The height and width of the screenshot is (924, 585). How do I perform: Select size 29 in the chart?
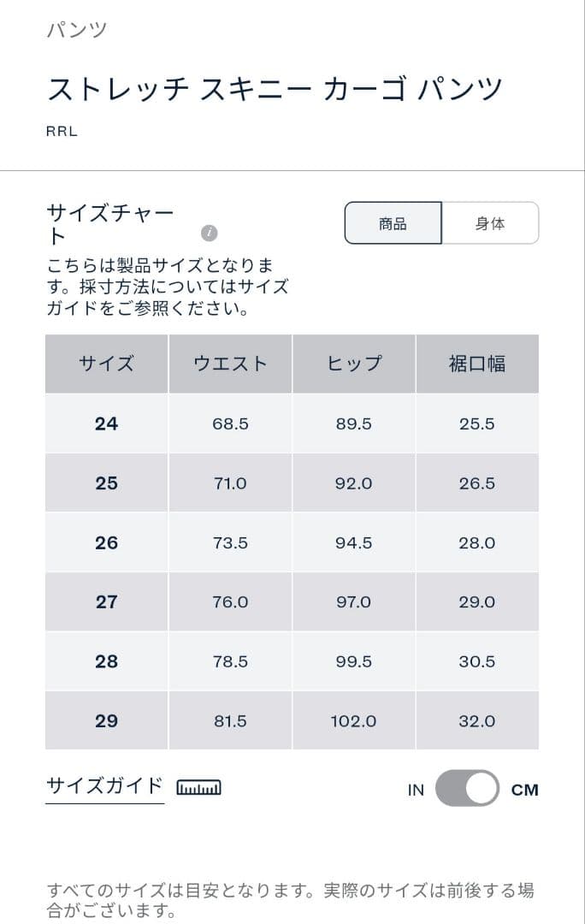pos(106,720)
